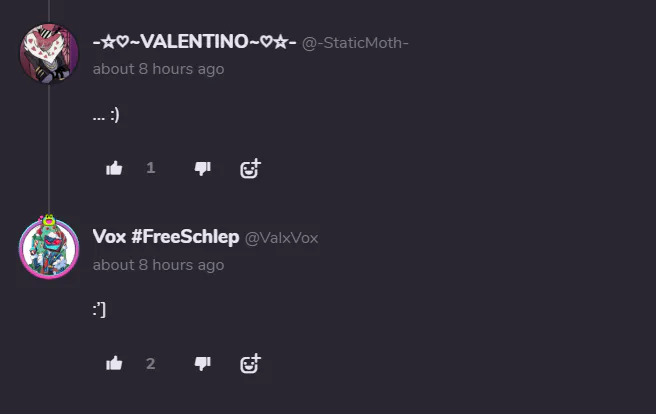Click the timestamp on Vox's comment
This screenshot has height=414, width=656.
pos(158,265)
